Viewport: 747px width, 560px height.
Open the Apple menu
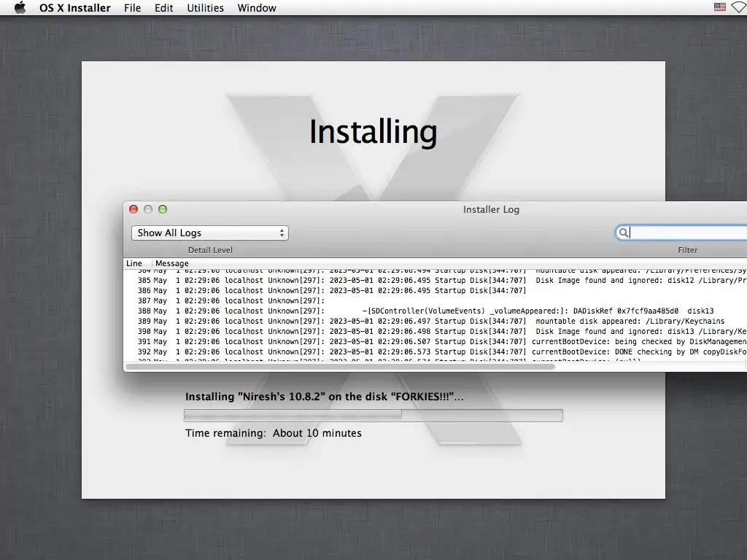(20, 7)
